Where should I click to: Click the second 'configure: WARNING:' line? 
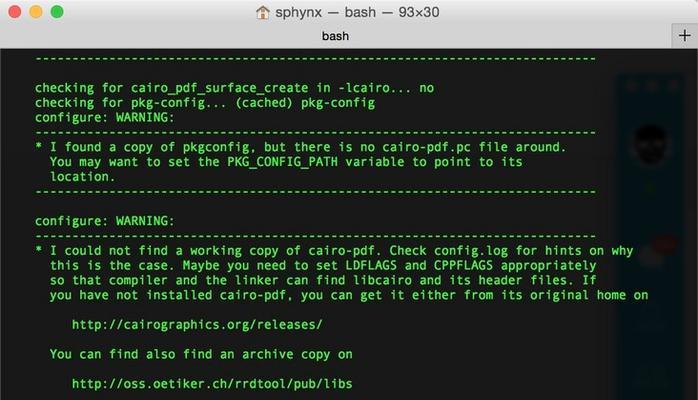click(105, 221)
